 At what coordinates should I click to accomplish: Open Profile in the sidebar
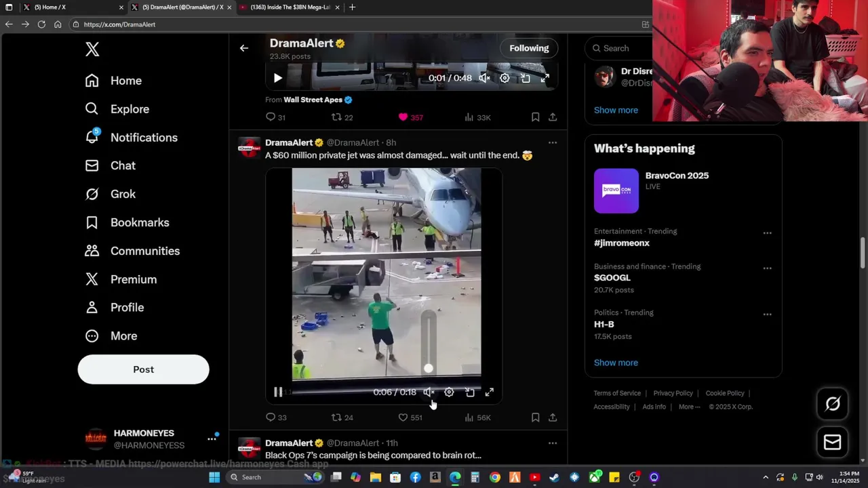[x=114, y=307]
